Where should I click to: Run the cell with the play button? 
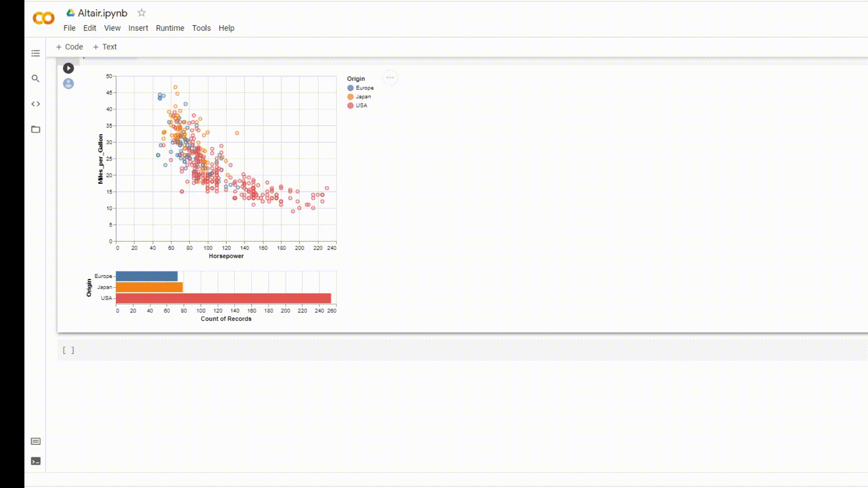click(x=68, y=68)
